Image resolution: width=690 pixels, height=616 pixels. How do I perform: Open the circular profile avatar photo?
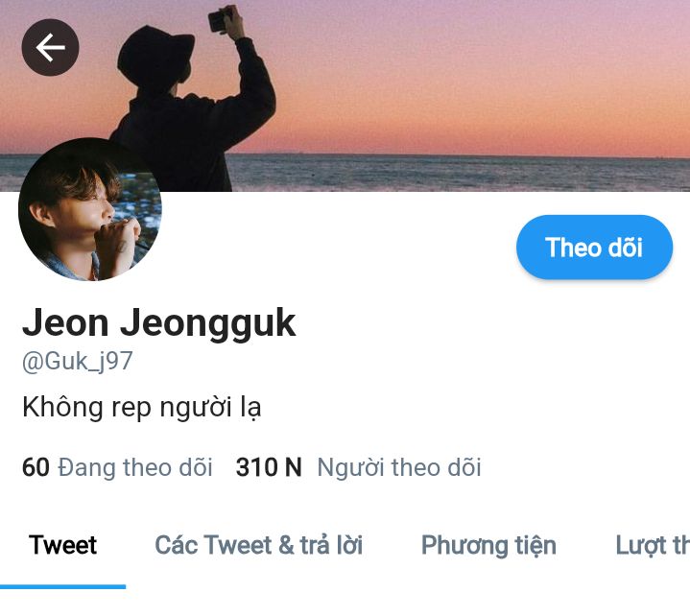90,209
